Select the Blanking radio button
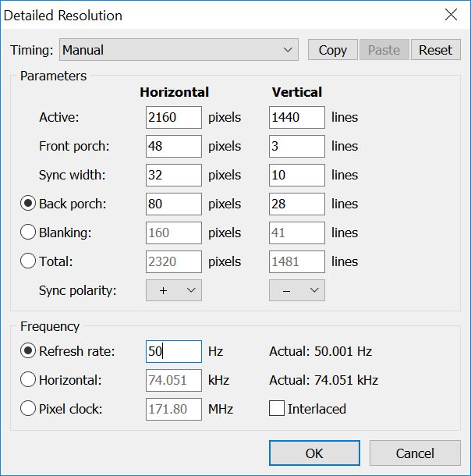471x476 pixels. 28,233
